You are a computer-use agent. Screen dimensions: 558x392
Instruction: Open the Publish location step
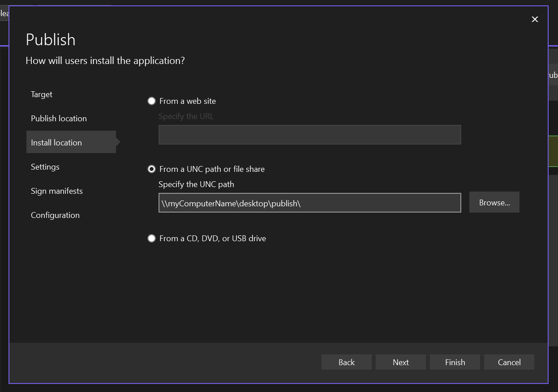(x=59, y=118)
